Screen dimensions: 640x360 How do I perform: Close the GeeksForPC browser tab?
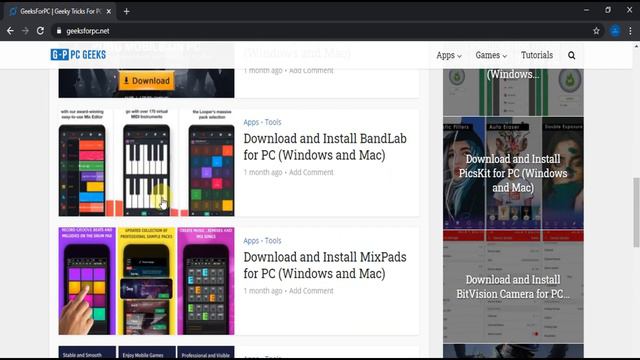point(109,11)
